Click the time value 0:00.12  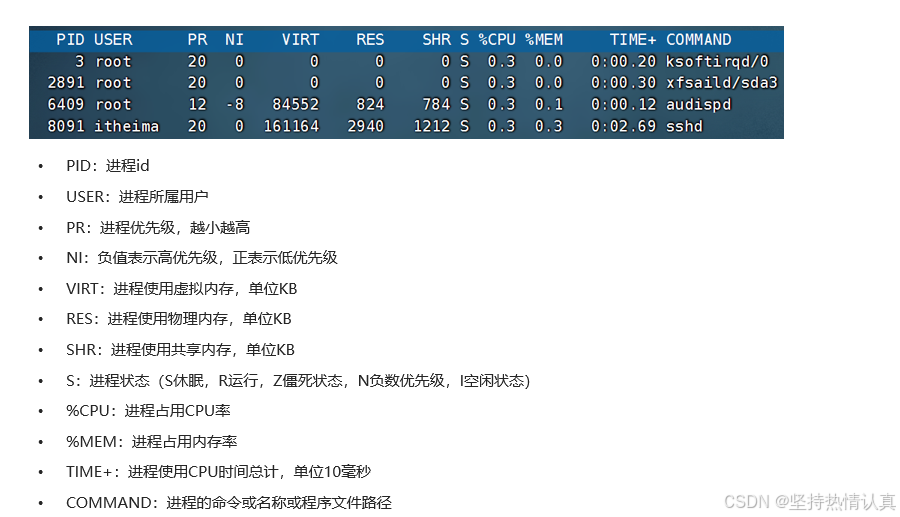tap(623, 104)
